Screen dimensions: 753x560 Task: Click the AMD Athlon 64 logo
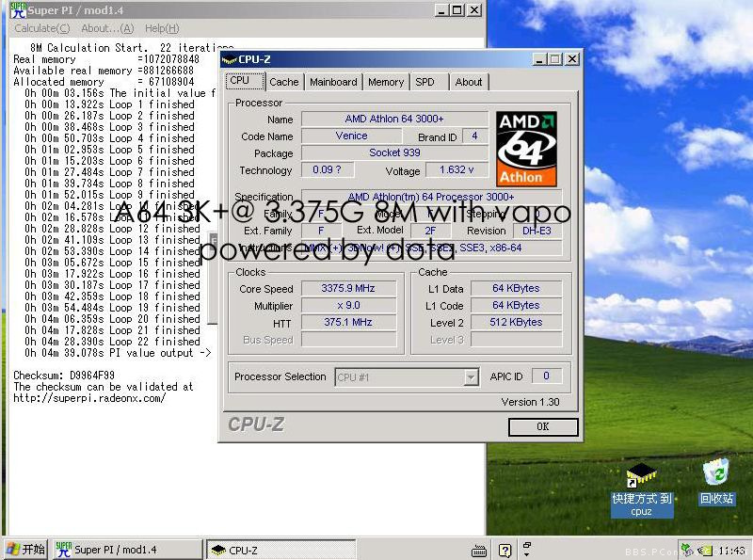(x=526, y=149)
